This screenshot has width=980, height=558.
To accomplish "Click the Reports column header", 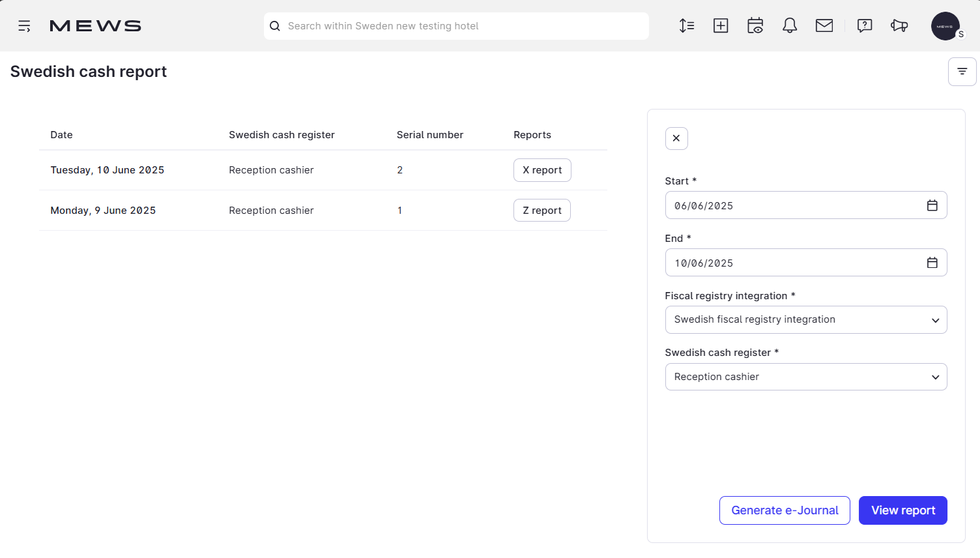I will point(532,135).
